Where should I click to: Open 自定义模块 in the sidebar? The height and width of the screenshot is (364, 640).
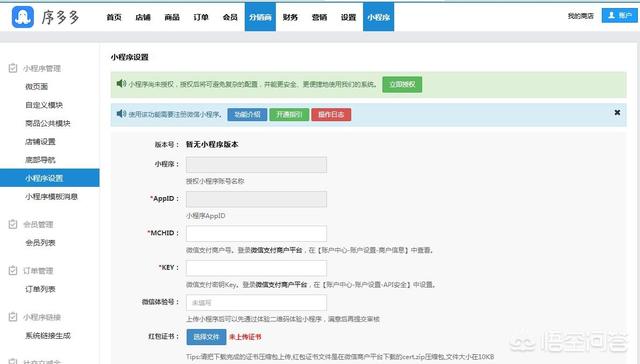point(44,105)
